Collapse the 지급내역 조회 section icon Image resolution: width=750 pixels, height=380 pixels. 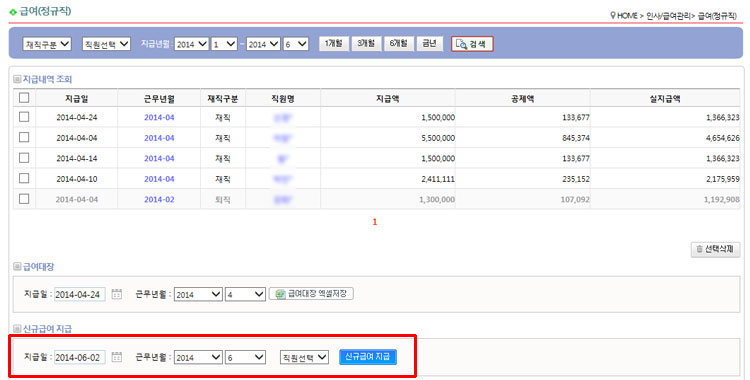pos(17,79)
